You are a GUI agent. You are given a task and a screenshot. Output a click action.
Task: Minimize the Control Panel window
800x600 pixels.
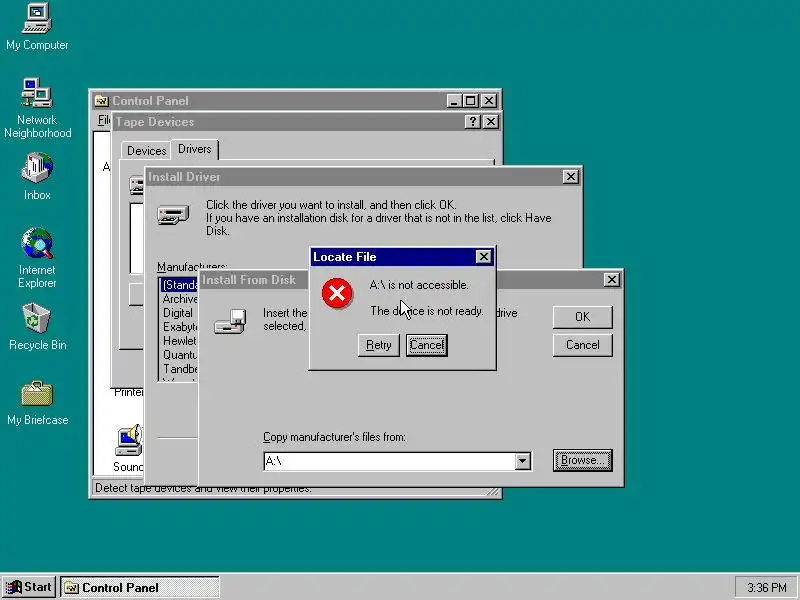[454, 101]
